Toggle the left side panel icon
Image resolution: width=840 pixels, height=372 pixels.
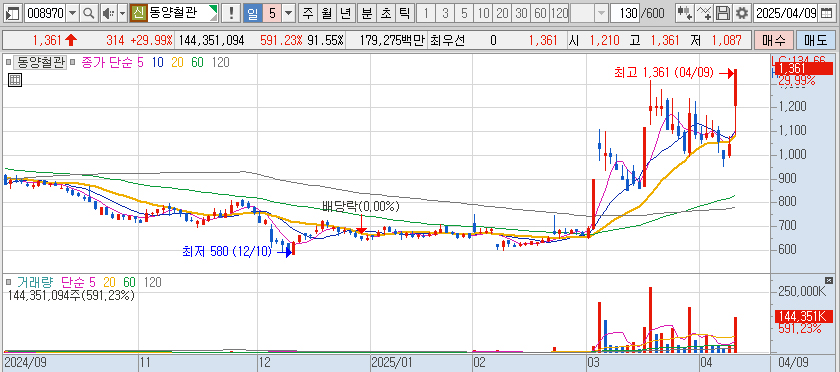(x=13, y=13)
